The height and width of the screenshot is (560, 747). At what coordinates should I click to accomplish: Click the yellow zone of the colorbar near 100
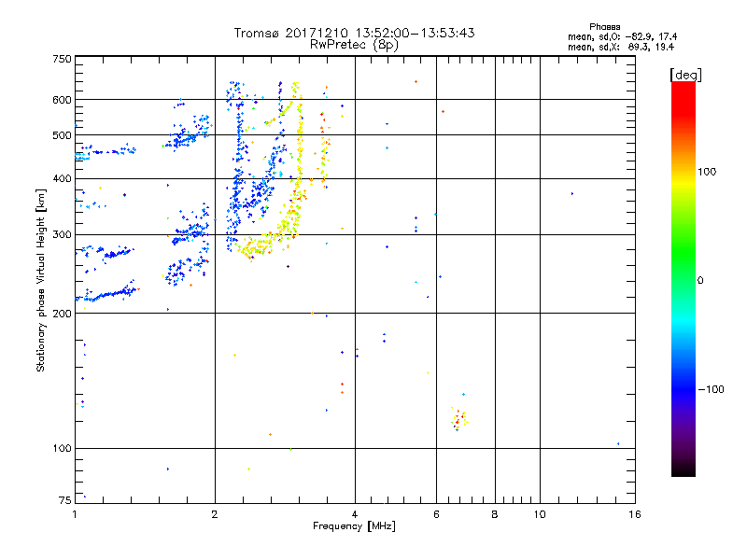(x=684, y=181)
